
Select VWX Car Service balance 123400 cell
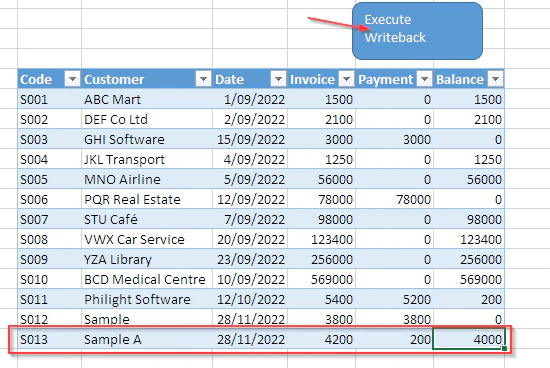pos(469,239)
